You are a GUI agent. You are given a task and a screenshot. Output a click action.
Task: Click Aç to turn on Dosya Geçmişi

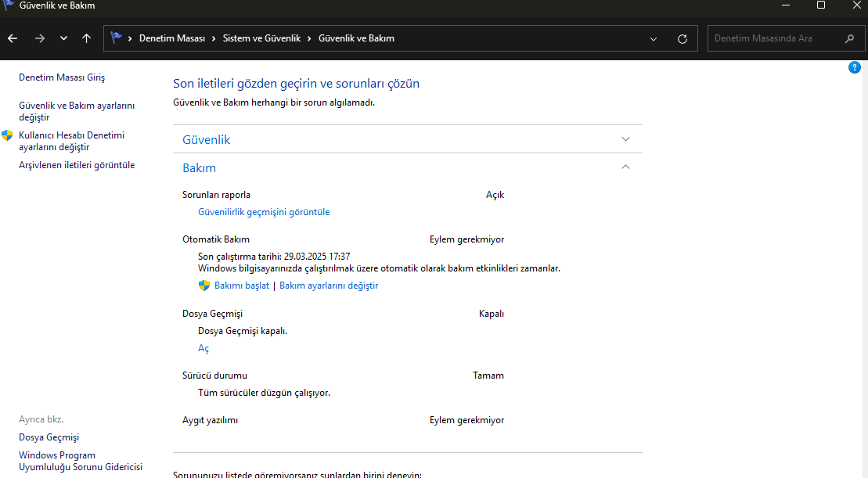pos(203,348)
